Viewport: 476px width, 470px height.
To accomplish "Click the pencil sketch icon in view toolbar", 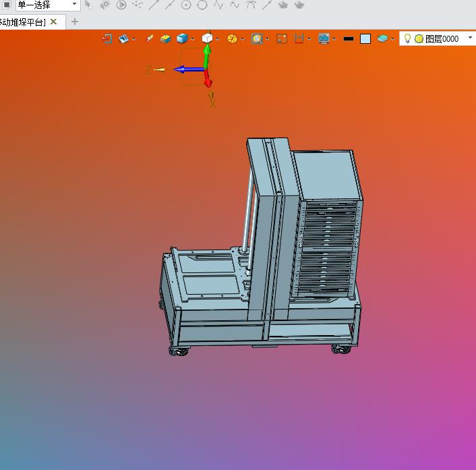I will click(150, 38).
